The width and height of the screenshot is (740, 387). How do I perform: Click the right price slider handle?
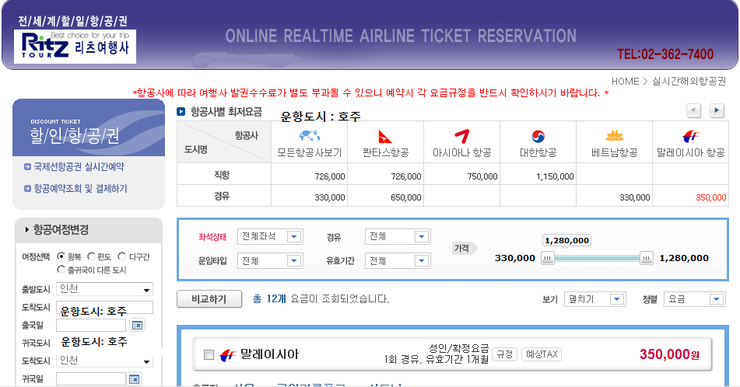click(x=646, y=258)
